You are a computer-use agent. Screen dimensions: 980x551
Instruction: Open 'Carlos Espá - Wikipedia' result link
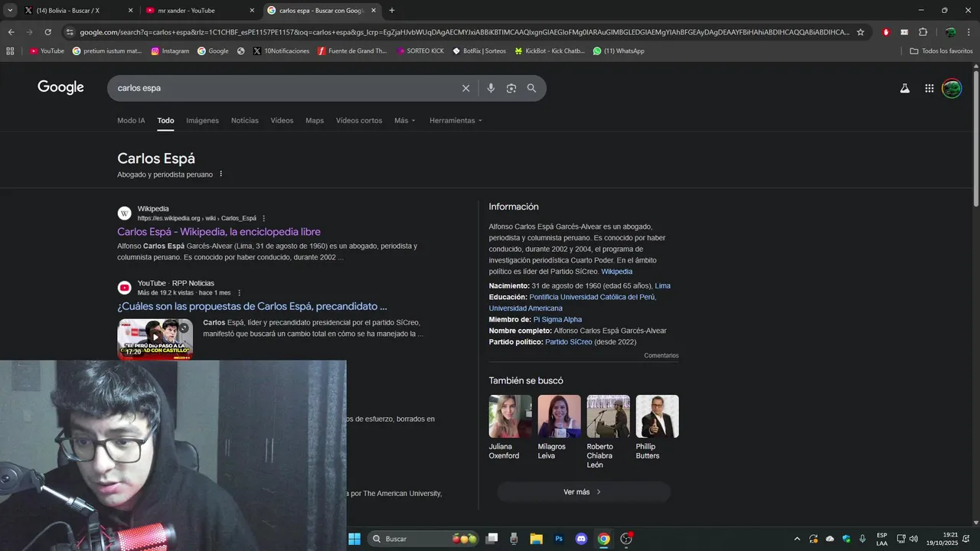[x=219, y=232]
